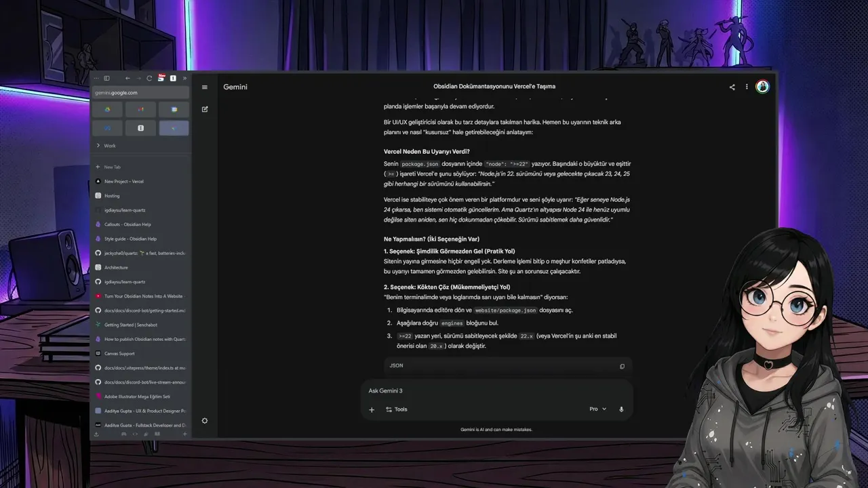This screenshot has height=488, width=868.
Task: Open the pinned tab with white I icon
Action: pos(141,127)
